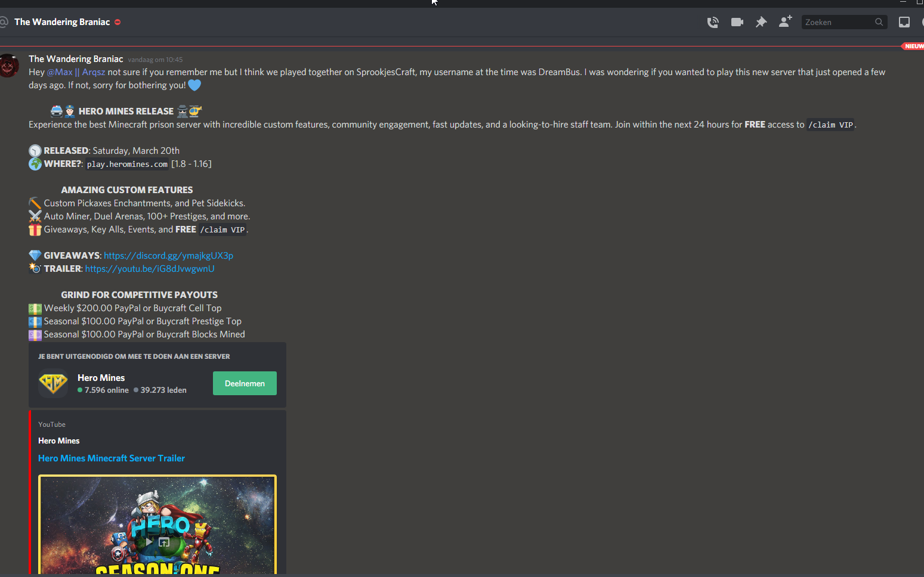Click the Hero Mines server logo
The height and width of the screenshot is (577, 924).
[x=53, y=383]
